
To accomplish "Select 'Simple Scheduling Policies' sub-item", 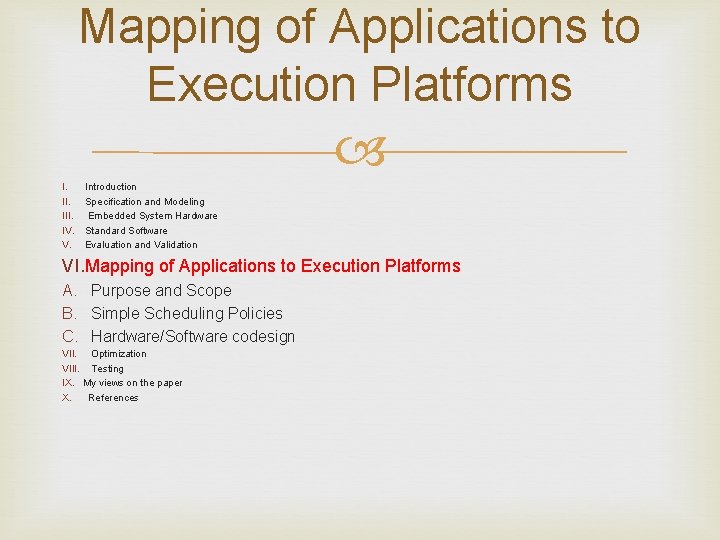I will 186,314.
